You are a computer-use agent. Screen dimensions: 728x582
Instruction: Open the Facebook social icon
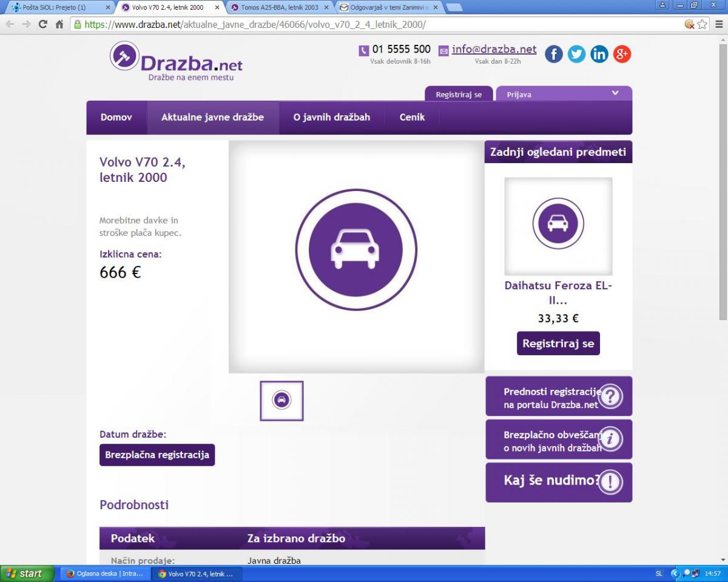(x=554, y=54)
